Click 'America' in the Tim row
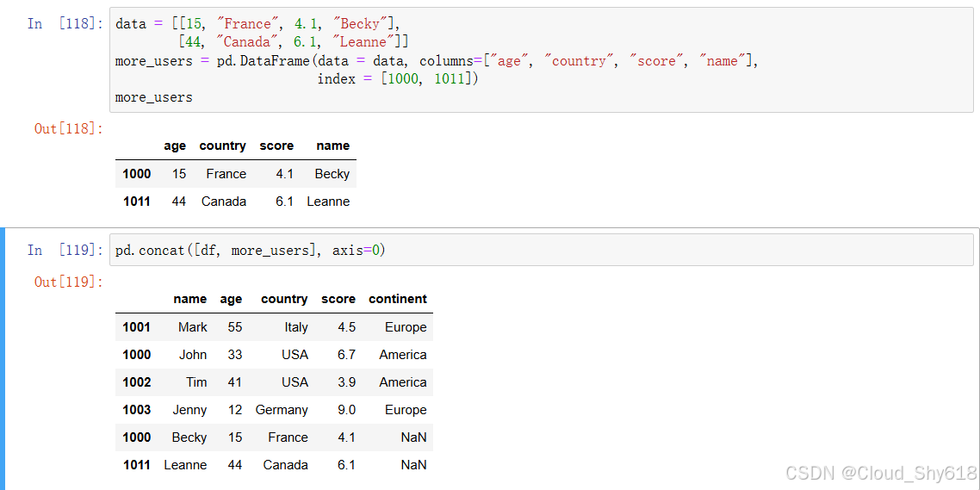 [403, 381]
